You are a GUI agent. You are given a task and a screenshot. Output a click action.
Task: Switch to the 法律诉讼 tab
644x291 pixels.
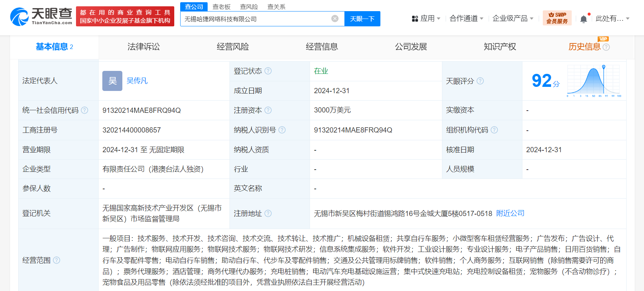[143, 47]
